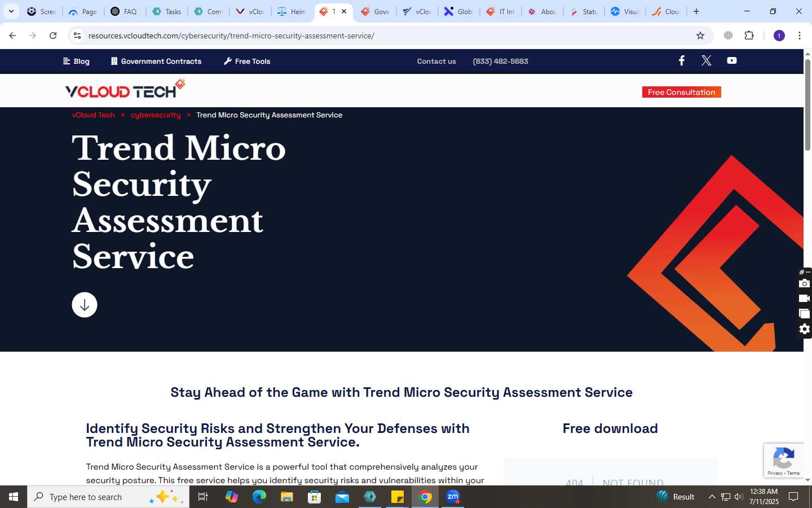Open the Free Tools menu item
The height and width of the screenshot is (508, 812).
pyautogui.click(x=247, y=62)
